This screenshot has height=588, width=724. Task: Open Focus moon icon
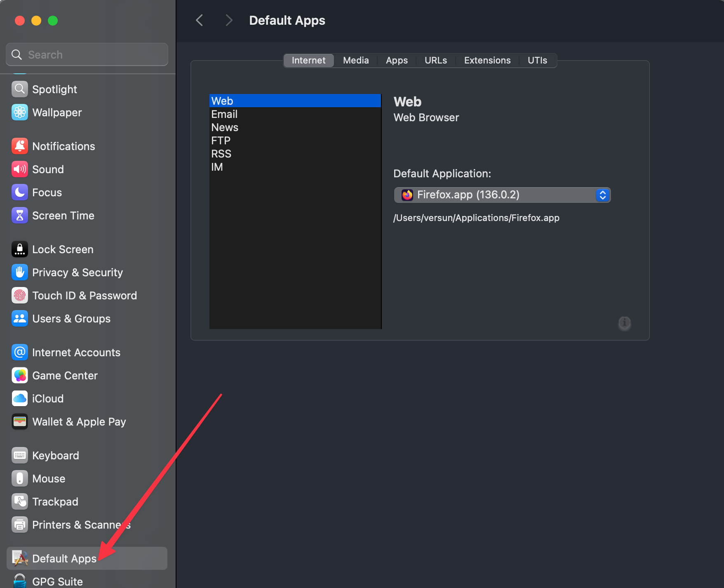[20, 192]
